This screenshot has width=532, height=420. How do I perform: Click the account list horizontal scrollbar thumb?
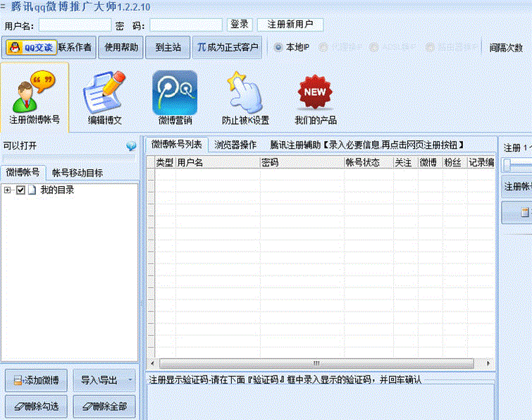click(316, 364)
